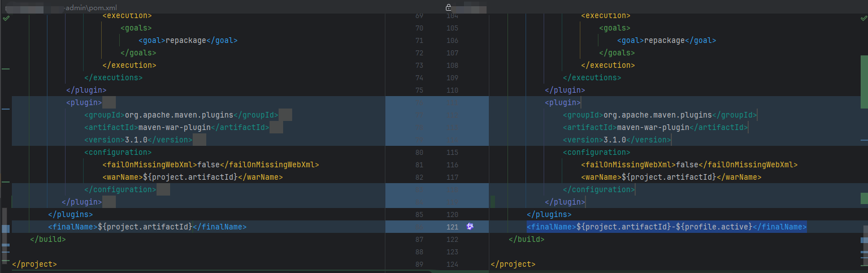Click selected finalName line with profile.active

coord(666,227)
